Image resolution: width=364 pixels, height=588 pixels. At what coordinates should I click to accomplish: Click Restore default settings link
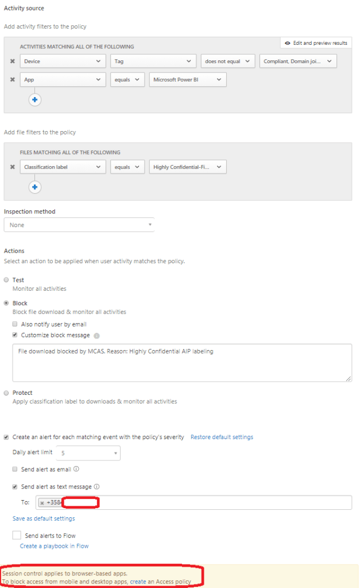pos(222,437)
